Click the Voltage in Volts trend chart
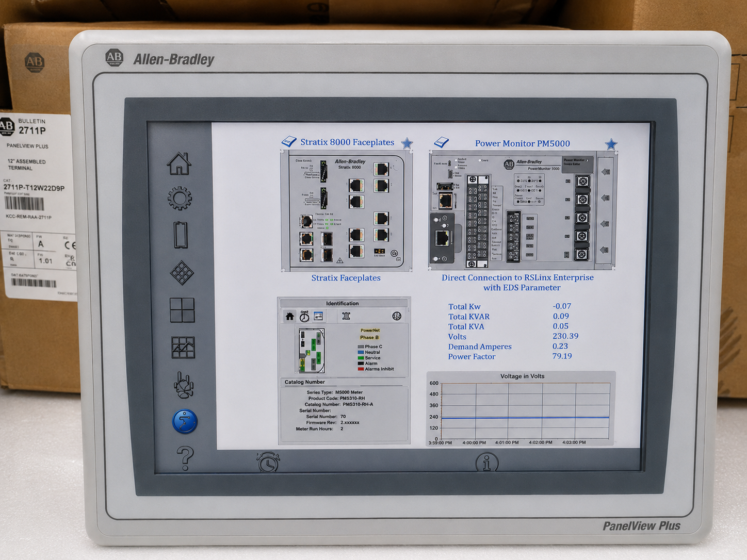Viewport: 747px width, 560px height. pyautogui.click(x=521, y=409)
